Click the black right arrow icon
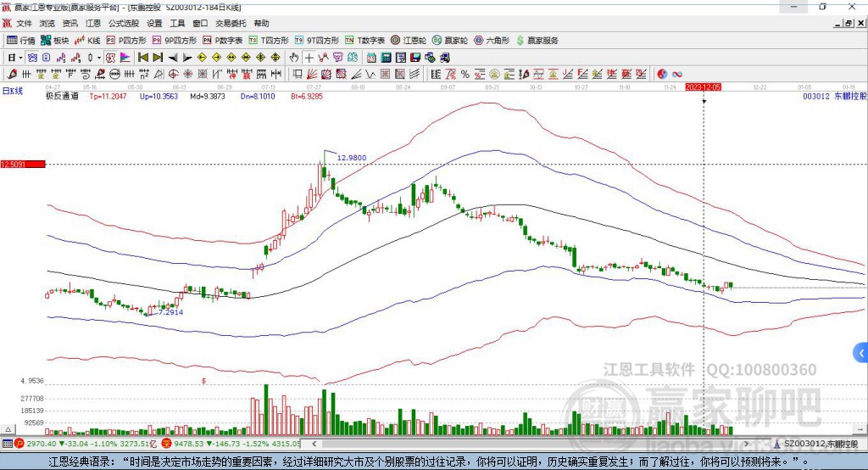Screen dimensions: 868x470 pyautogui.click(x=187, y=58)
